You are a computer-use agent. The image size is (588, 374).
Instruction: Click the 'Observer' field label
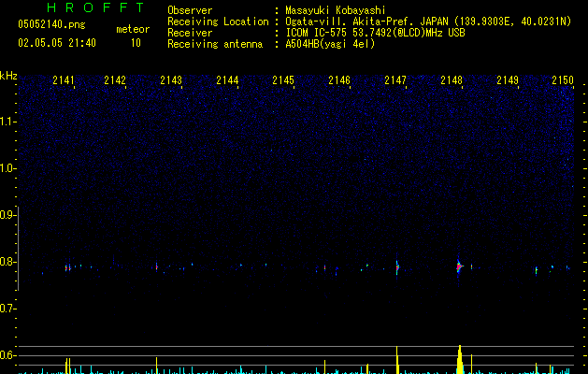190,10
